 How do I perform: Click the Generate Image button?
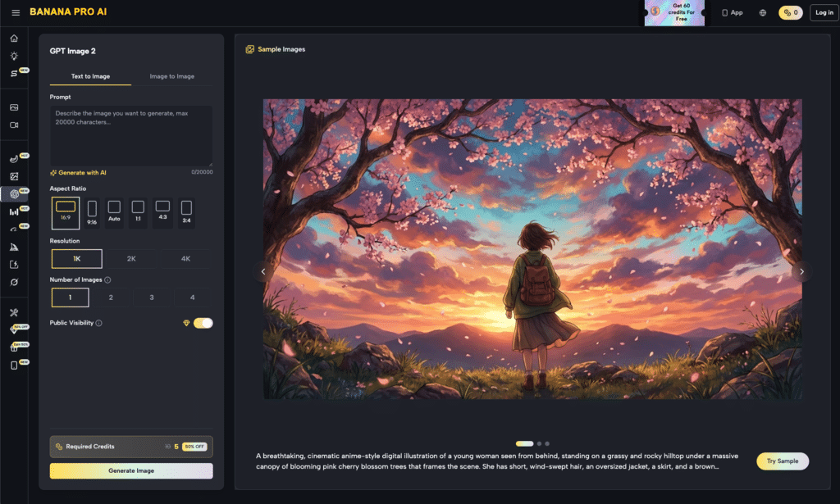pos(131,470)
